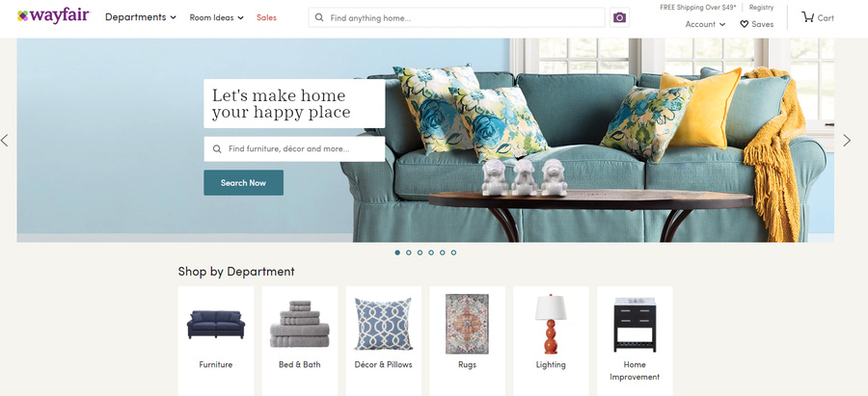Screen dimensions: 868x396
Task: Open the Furniture department tile
Action: tap(216, 340)
